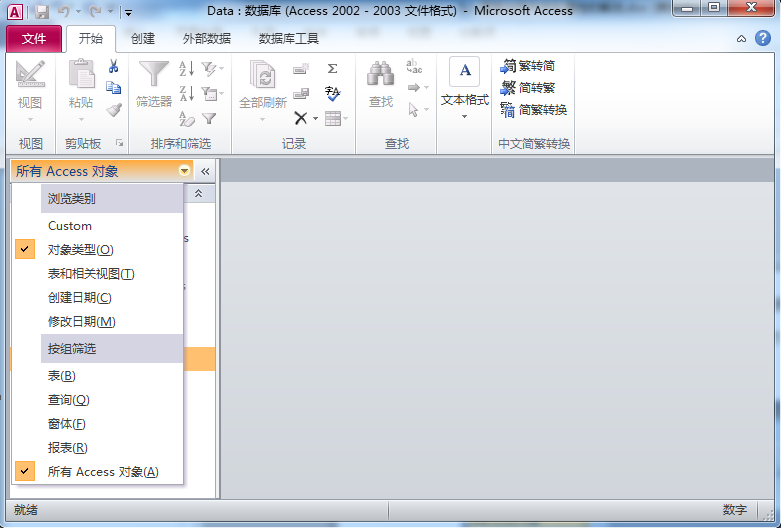This screenshot has width=781, height=528.
Task: Click the Format Painter brush icon
Action: (x=114, y=110)
